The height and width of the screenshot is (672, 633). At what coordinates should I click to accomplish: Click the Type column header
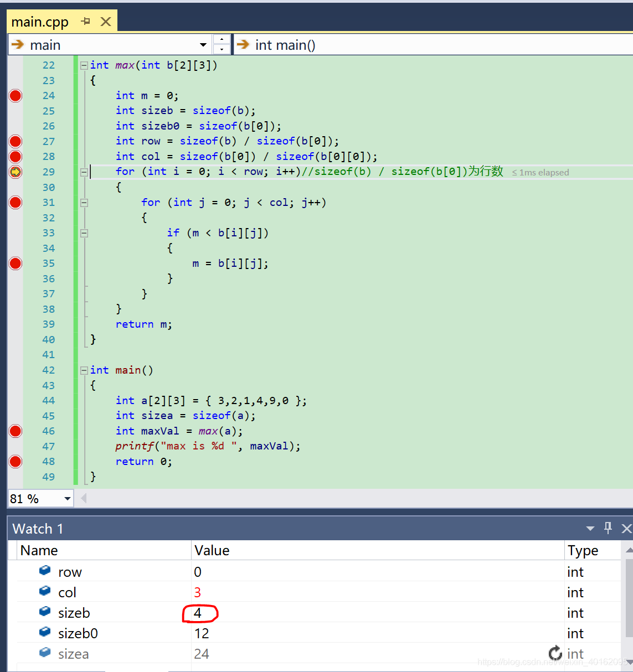pyautogui.click(x=593, y=550)
